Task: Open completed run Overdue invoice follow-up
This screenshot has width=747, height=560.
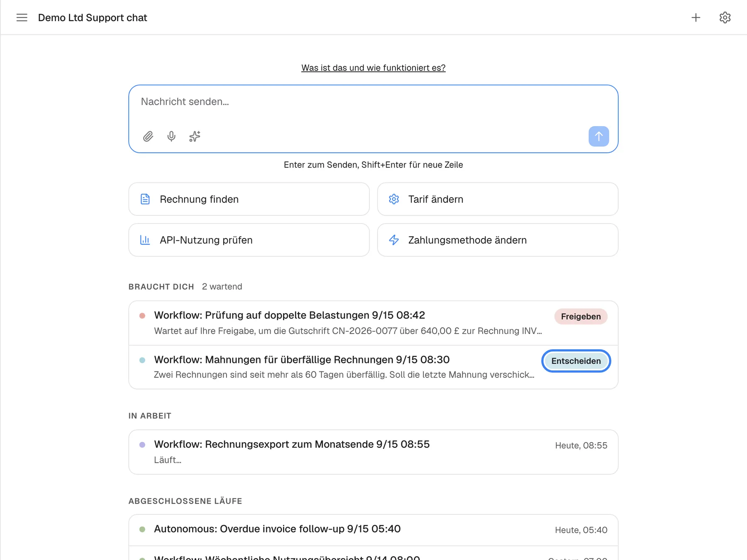Action: (373, 530)
